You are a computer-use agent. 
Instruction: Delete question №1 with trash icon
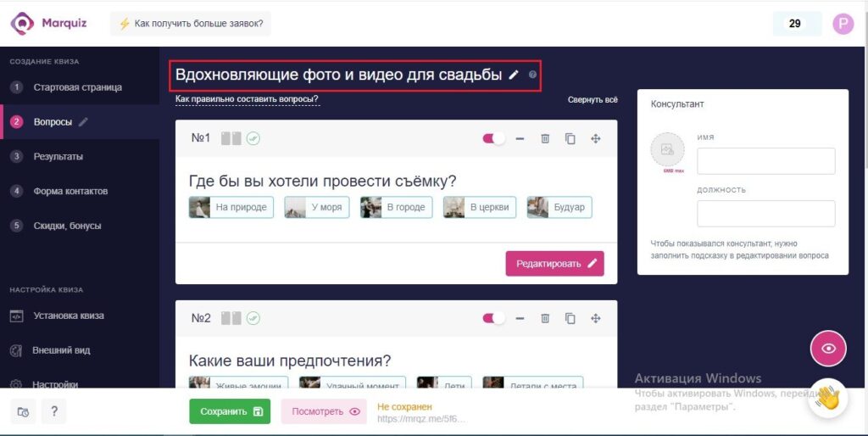[545, 138]
